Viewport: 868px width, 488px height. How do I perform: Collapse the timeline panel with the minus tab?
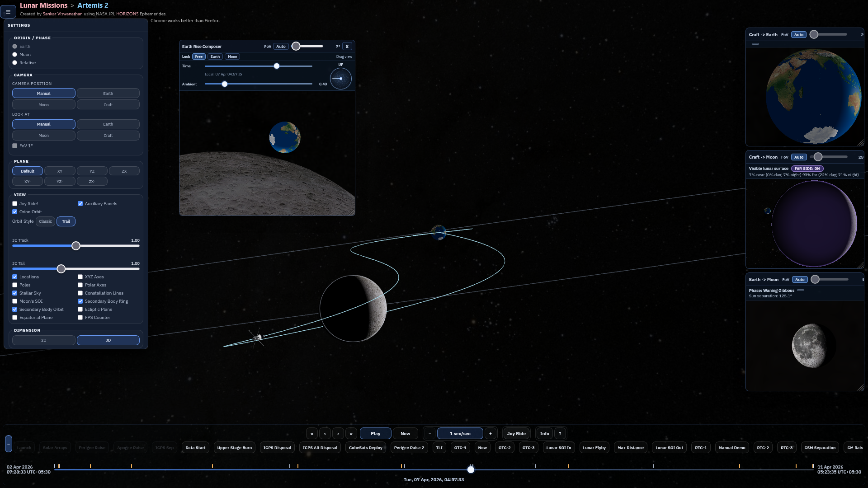point(9,443)
